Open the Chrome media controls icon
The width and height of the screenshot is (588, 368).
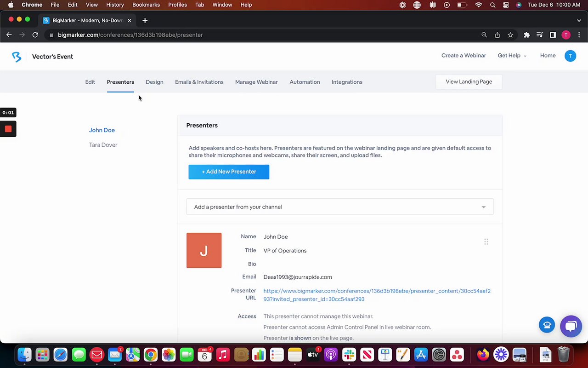[540, 35]
